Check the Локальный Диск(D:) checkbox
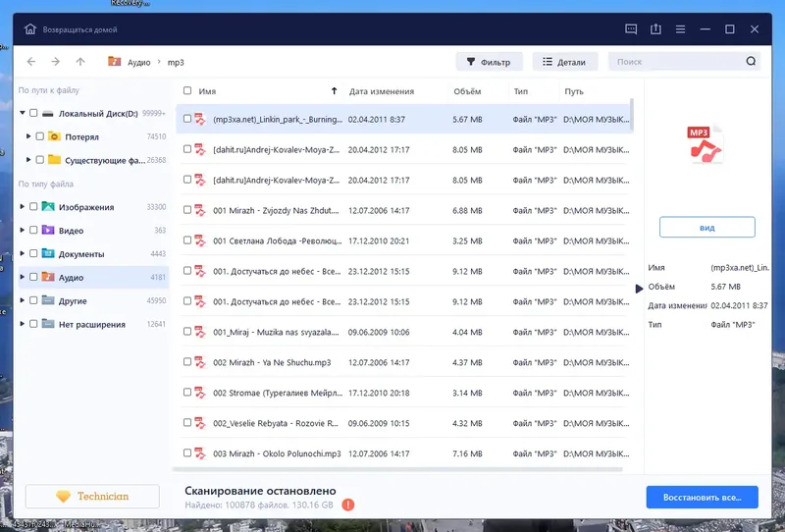Screen dimensions: 785x532 pyautogui.click(x=33, y=113)
